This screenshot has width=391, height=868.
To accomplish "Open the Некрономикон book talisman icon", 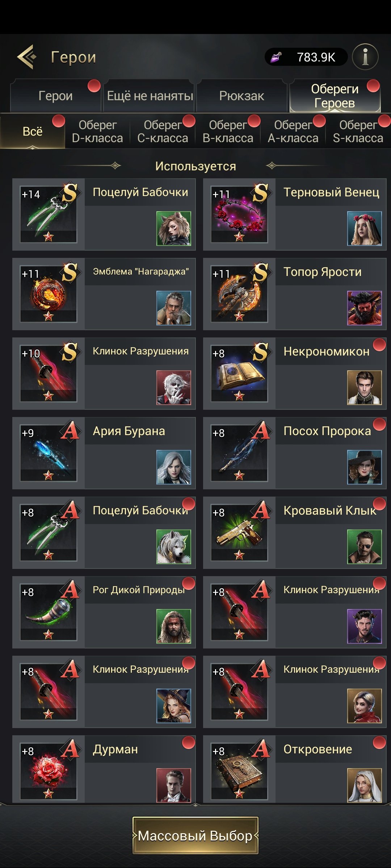I will point(239,374).
